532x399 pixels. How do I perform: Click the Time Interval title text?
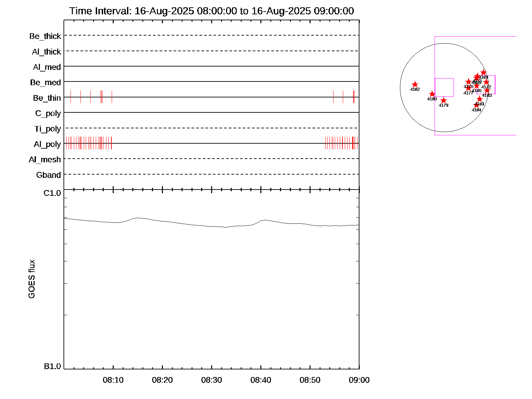(211, 11)
